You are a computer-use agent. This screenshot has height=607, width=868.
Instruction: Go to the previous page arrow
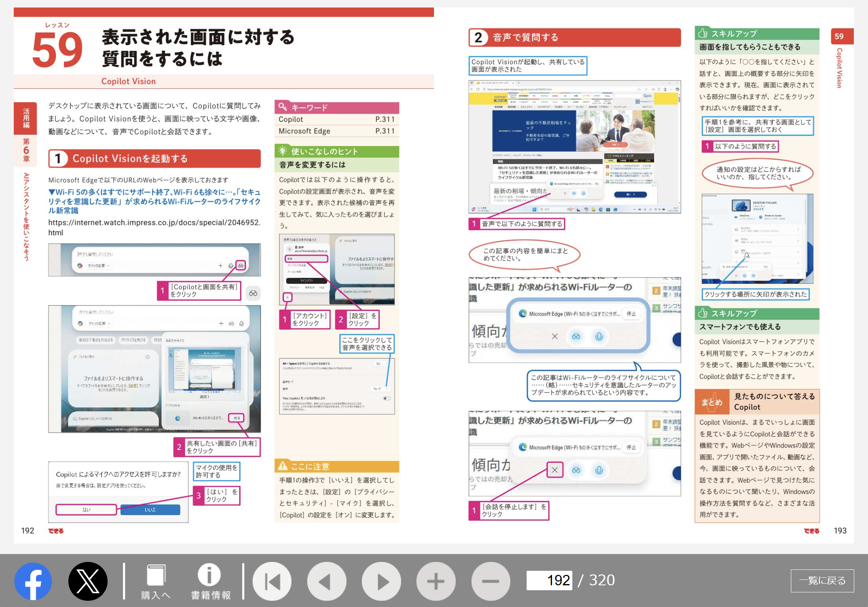point(326,581)
